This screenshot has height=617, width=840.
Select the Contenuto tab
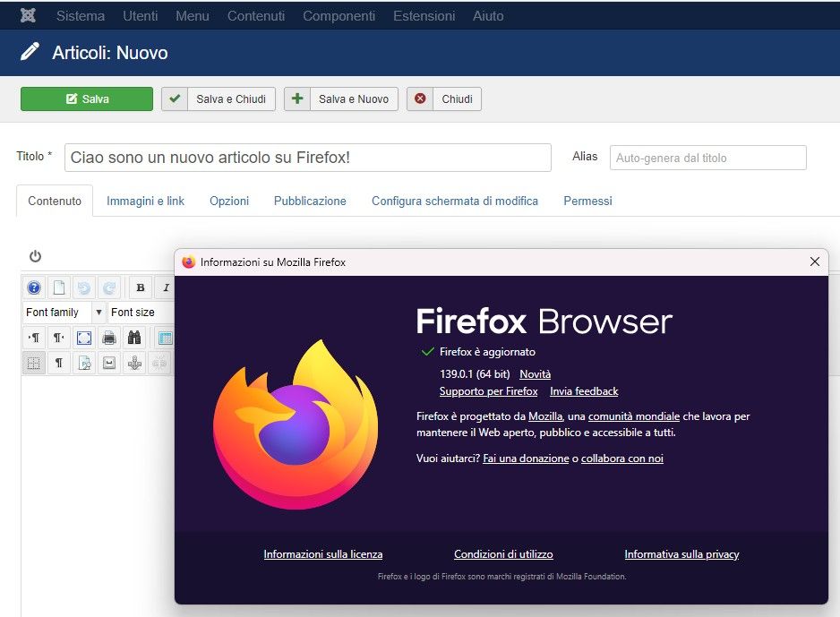(x=55, y=201)
